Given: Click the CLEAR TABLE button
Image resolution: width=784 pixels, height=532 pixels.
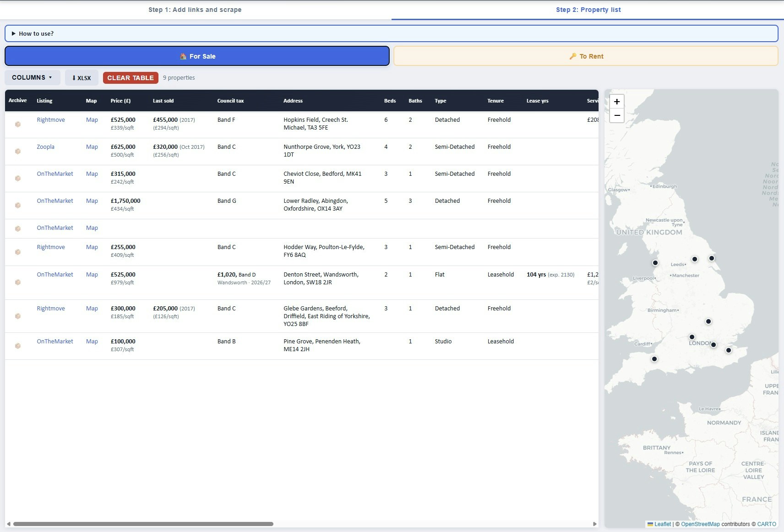Looking at the screenshot, I should pyautogui.click(x=131, y=77).
